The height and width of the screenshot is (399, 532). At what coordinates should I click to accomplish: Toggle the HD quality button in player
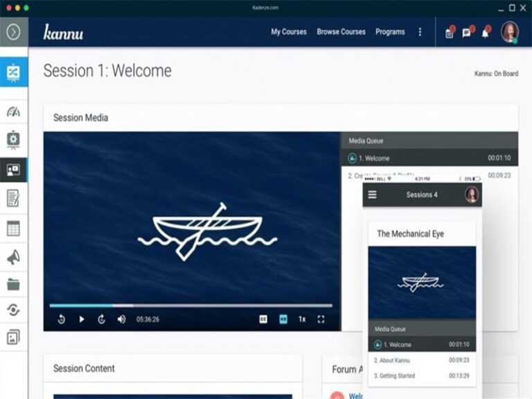tap(283, 319)
